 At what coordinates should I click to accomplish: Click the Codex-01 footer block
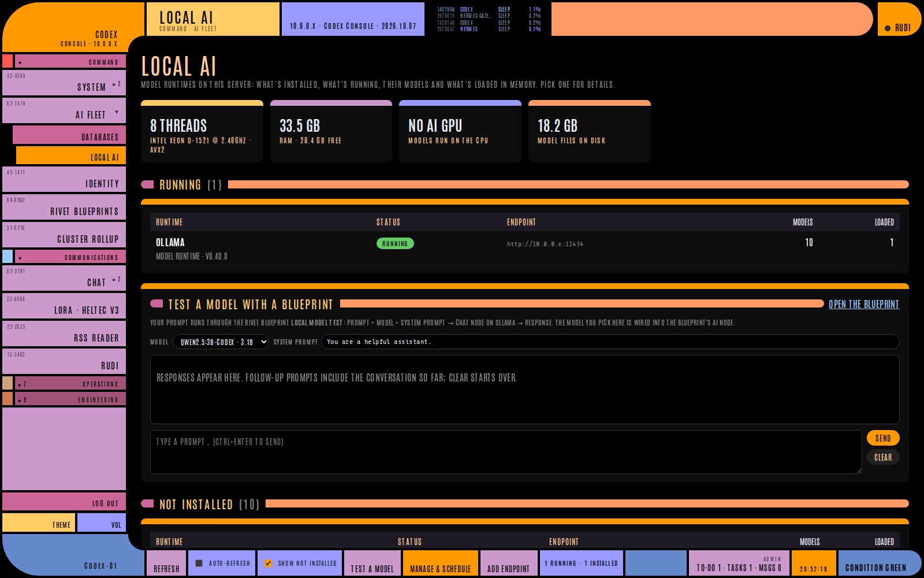(x=73, y=555)
